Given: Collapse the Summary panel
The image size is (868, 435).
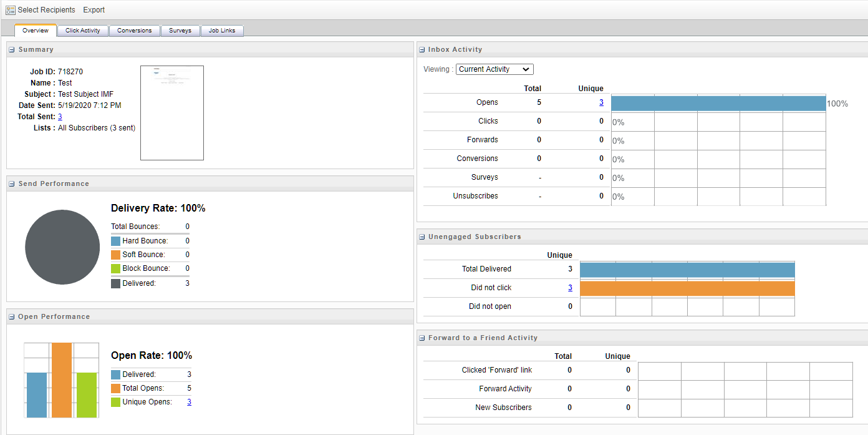Looking at the screenshot, I should (x=12, y=50).
